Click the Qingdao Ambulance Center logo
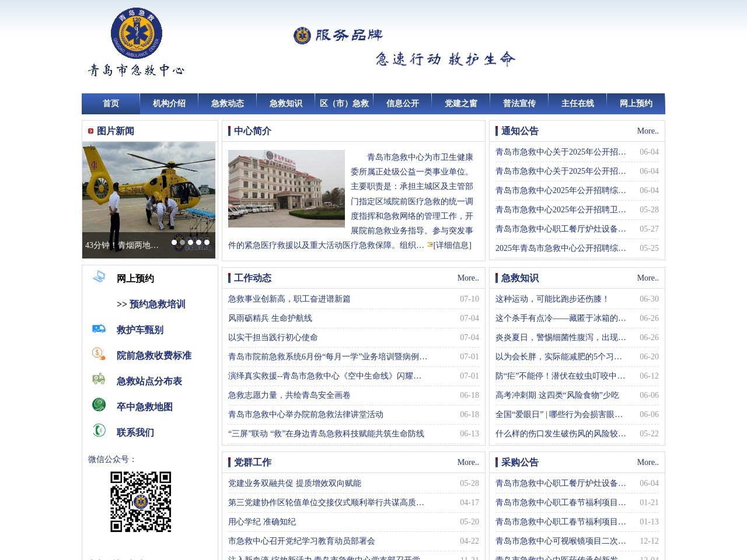Screen dimensions: 747x560 tap(137, 34)
